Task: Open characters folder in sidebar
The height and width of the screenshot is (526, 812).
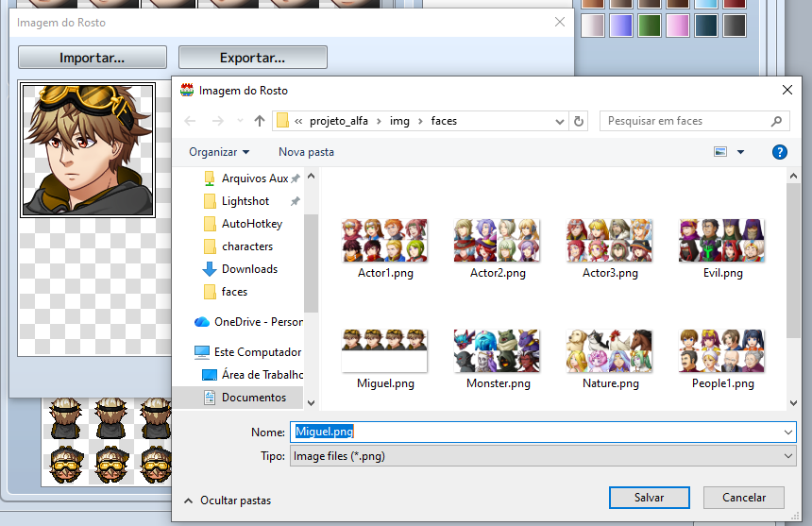Action: pyautogui.click(x=238, y=247)
